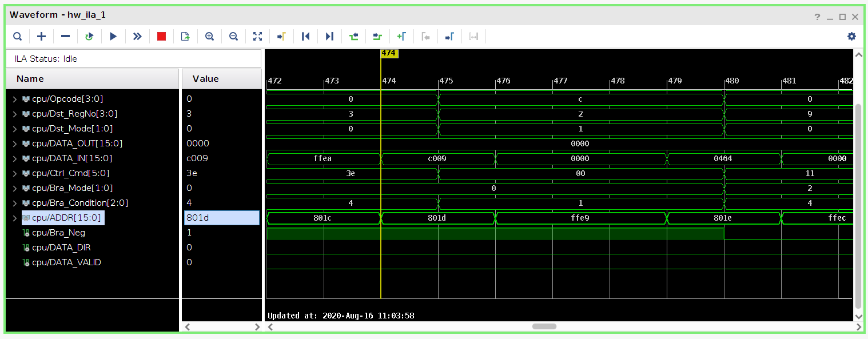The image size is (868, 339).
Task: Select the cpu/Bra_Neg signal
Action: pos(58,233)
